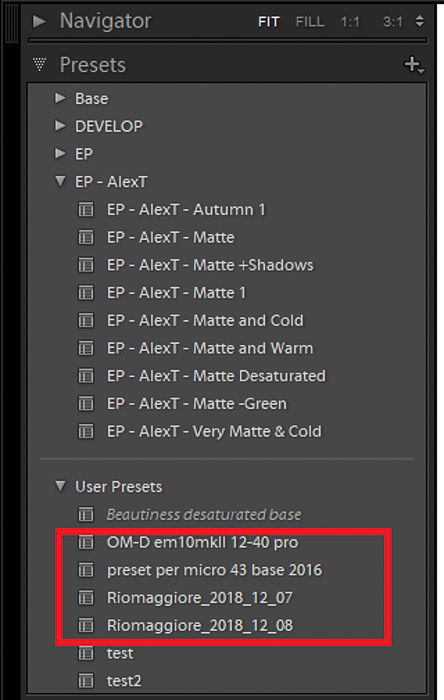Viewport: 444px width, 700px height.
Task: Collapse the Presets panel
Action: pyautogui.click(x=39, y=65)
